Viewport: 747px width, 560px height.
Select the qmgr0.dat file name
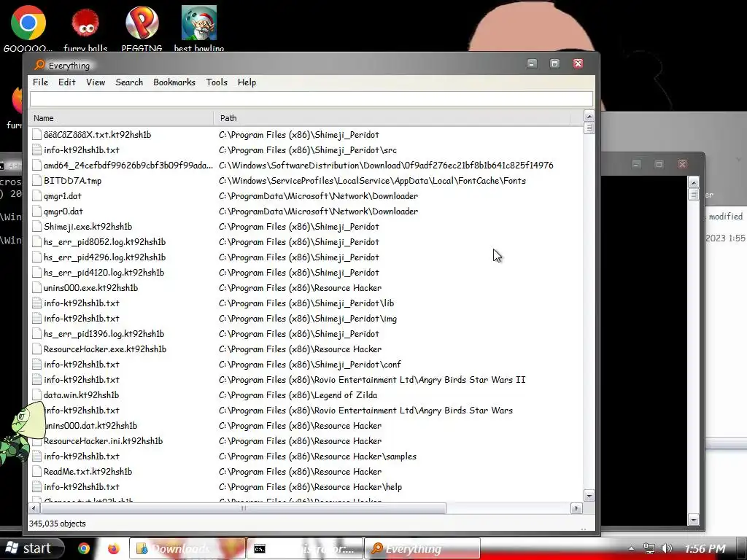click(63, 211)
